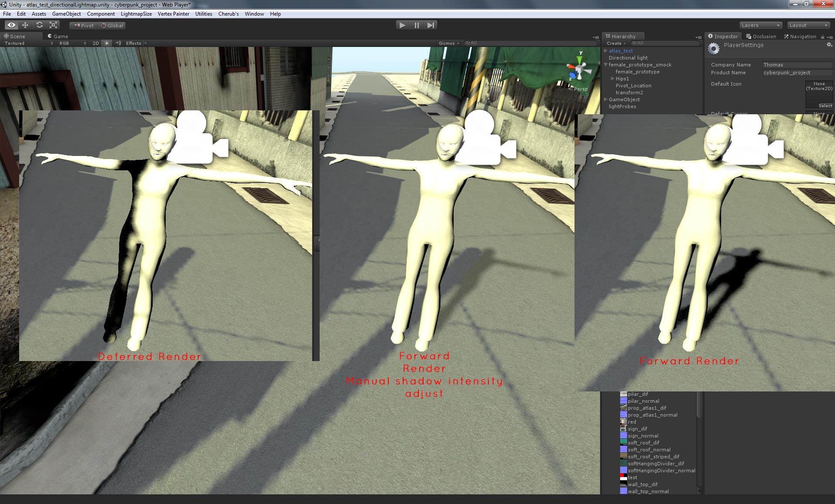Switch Pivot mode in the toolbar
The height and width of the screenshot is (504, 835).
(83, 25)
